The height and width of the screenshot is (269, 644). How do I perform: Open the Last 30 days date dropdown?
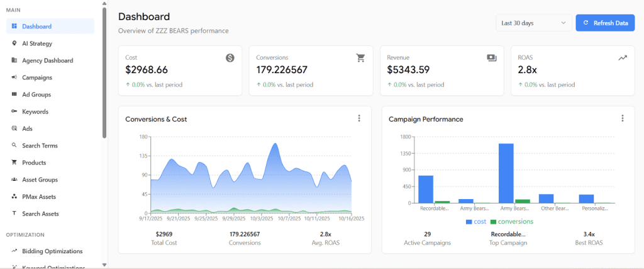[534, 23]
